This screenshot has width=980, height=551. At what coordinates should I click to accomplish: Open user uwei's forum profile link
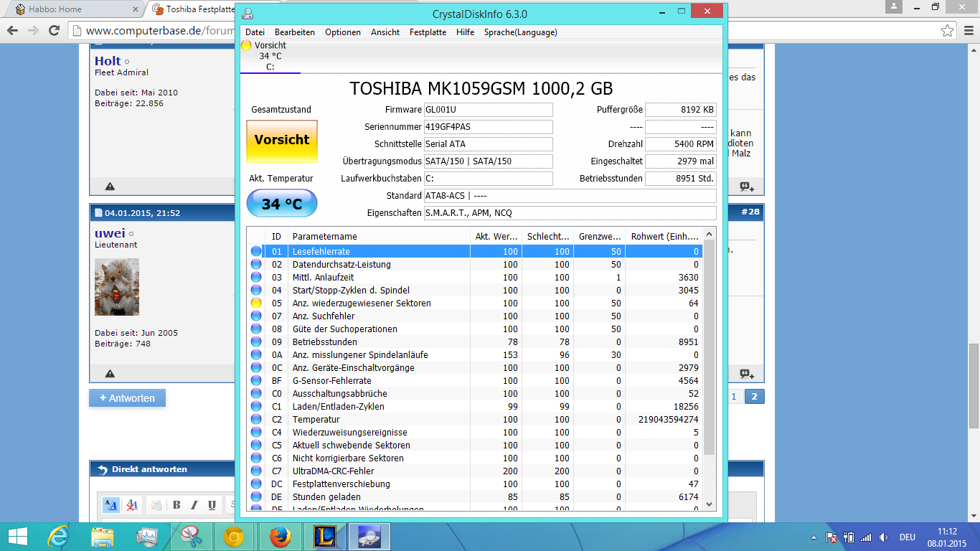click(110, 233)
